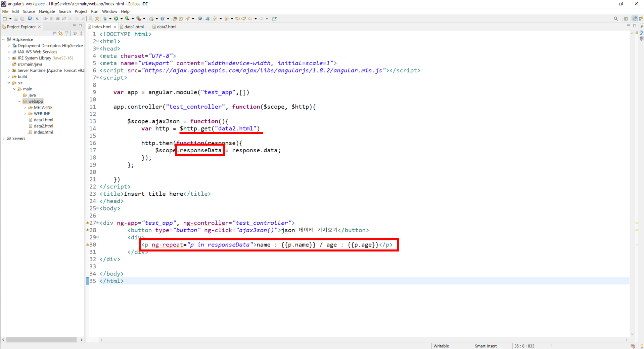Click the warning marker on line 27
The width and height of the screenshot is (644, 349).
(x=88, y=223)
